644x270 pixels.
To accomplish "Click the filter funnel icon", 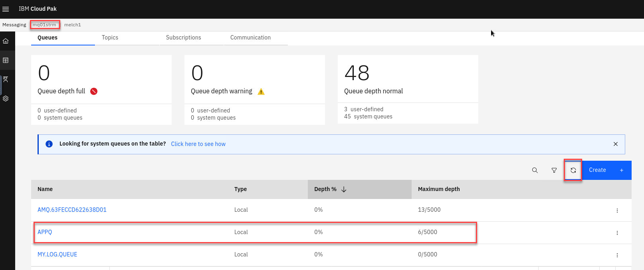I will tap(554, 170).
